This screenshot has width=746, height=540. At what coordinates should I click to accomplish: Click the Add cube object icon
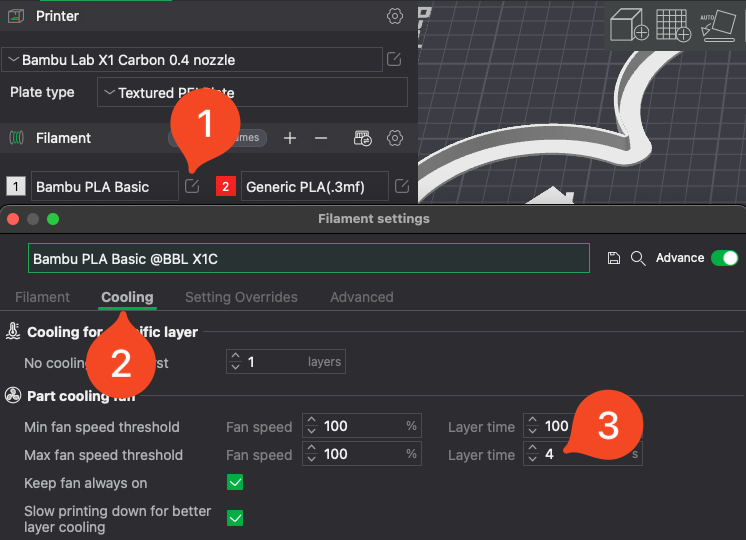coord(629,25)
